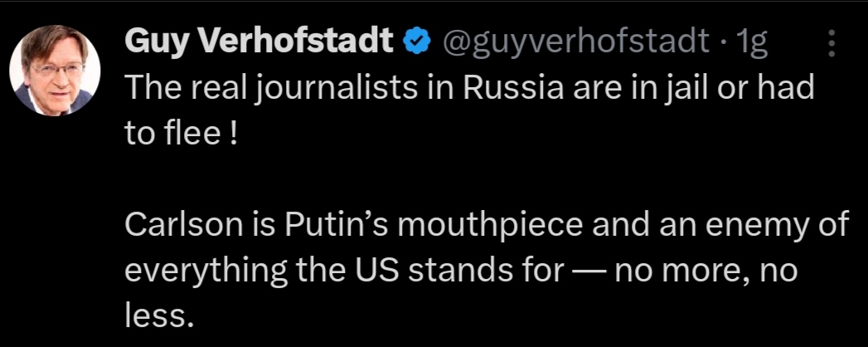This screenshot has width=868, height=347.
Task: Open the tweet's three-dot more options menu
Action: (x=832, y=43)
